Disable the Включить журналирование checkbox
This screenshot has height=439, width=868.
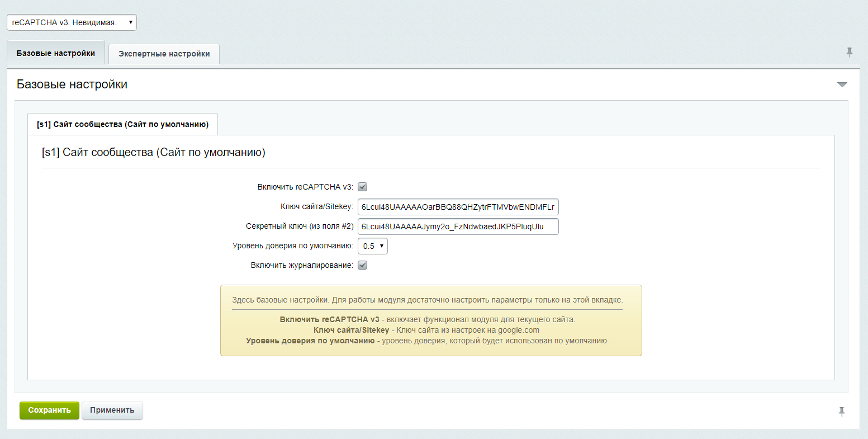pos(362,265)
